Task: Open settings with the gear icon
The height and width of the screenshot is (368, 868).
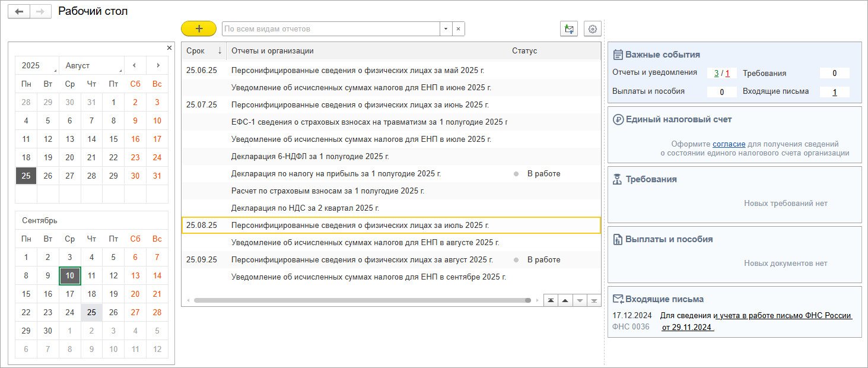Action: click(593, 28)
